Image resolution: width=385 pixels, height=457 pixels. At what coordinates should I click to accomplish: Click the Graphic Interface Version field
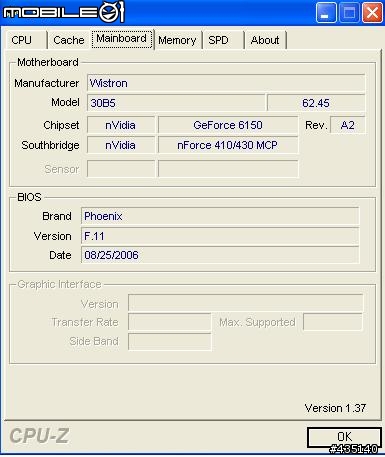coord(245,303)
